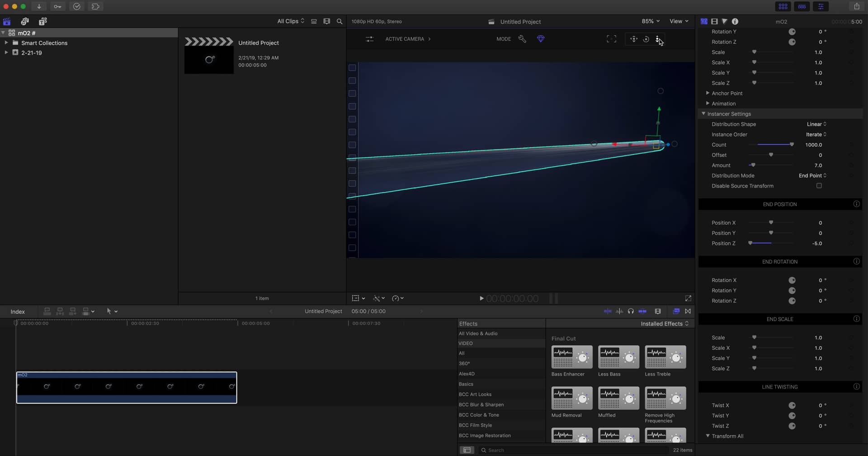This screenshot has height=456, width=868.
Task: Click the Share export icon
Action: coord(856,6)
